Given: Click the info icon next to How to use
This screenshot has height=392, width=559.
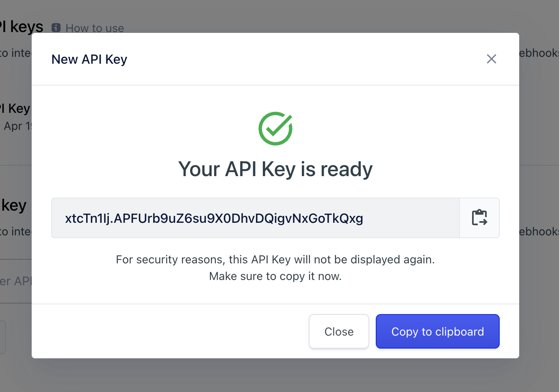Looking at the screenshot, I should tap(56, 28).
